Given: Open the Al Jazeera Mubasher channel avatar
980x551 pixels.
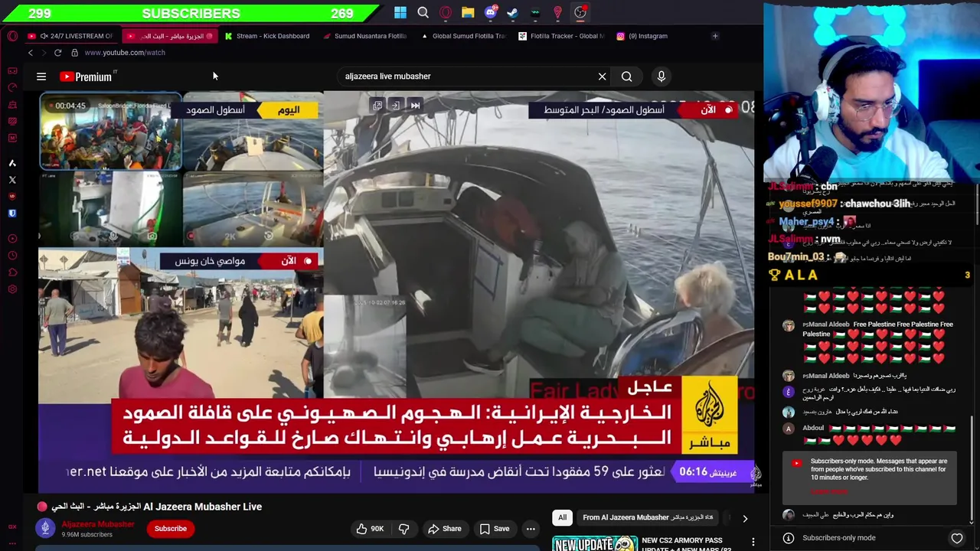Looking at the screenshot, I should click(x=45, y=528).
